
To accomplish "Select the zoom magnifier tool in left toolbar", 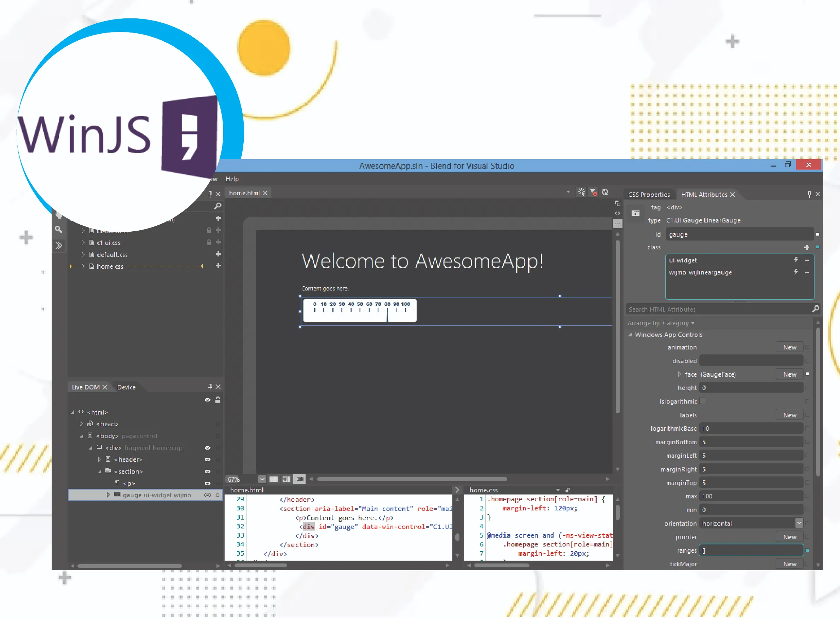I will coord(58,229).
